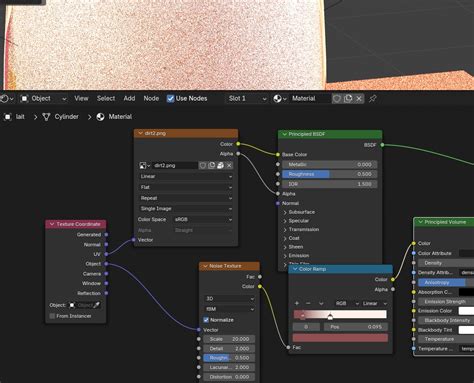
Task: Click the lait object icon in breadcrumb
Action: pyautogui.click(x=7, y=117)
